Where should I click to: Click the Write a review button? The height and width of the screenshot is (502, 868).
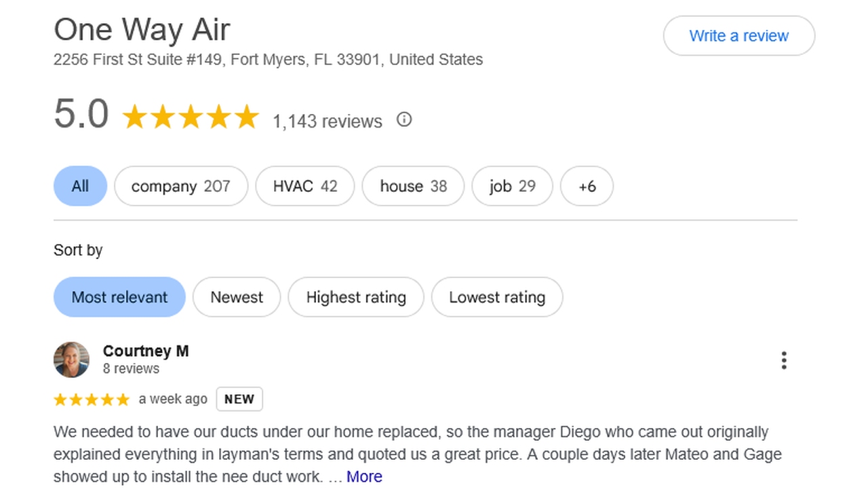[x=738, y=36]
